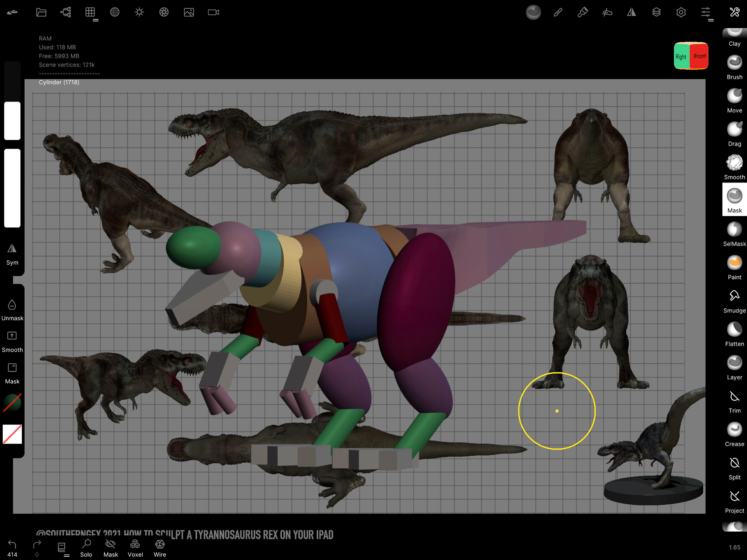Screen dimensions: 747x560
Task: Click the upper radius slider on left
Action: 12,101
